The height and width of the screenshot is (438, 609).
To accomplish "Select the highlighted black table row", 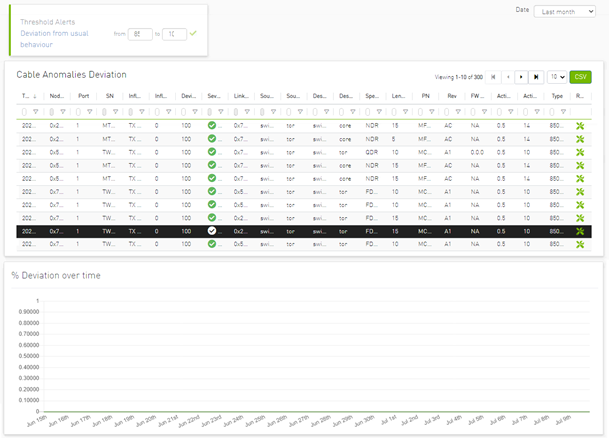I will click(300, 230).
